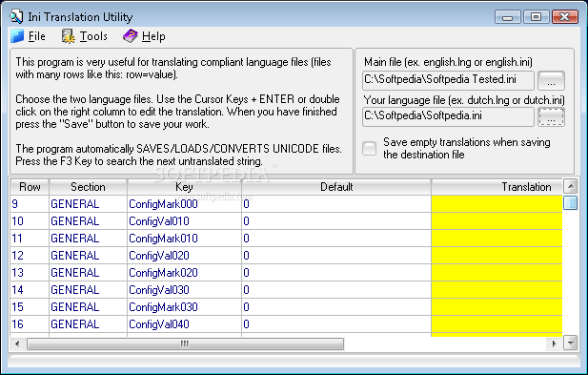Minimize the Ini Translation Utility window
Viewport: 588px width, 375px height.
pyautogui.click(x=508, y=17)
